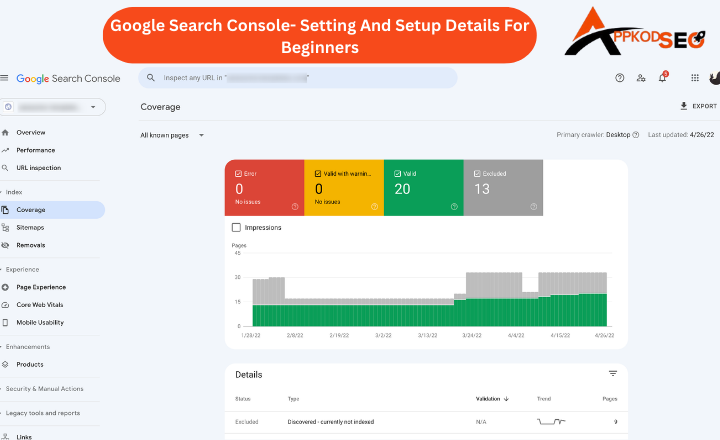Image resolution: width=720 pixels, height=440 pixels.
Task: Open help icon on Valid with warning card
Action: click(374, 207)
